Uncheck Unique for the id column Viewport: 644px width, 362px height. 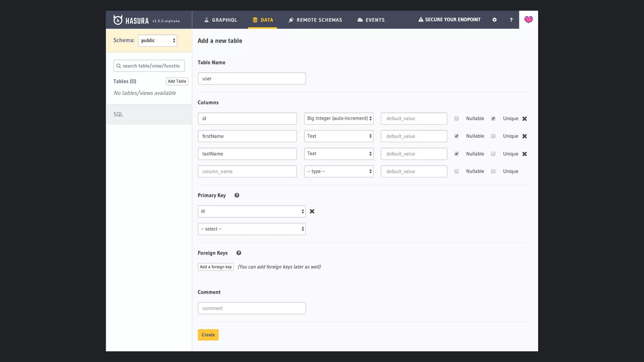click(x=493, y=118)
